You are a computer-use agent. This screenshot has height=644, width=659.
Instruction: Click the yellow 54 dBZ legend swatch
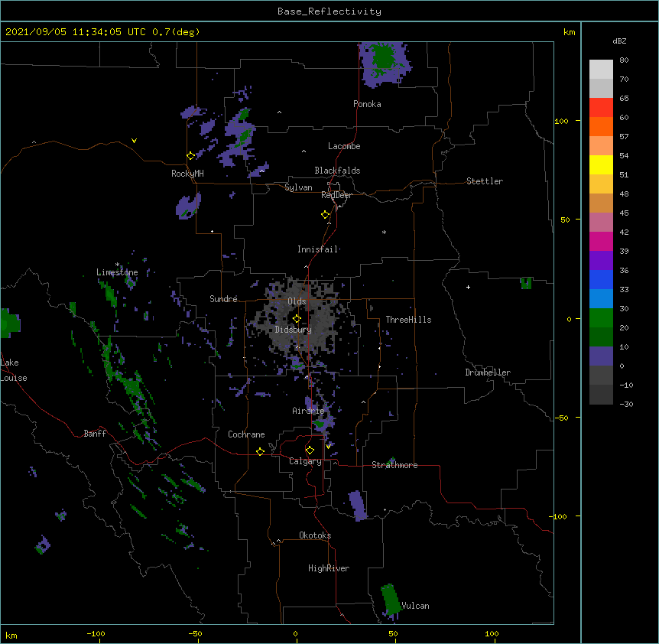point(601,164)
